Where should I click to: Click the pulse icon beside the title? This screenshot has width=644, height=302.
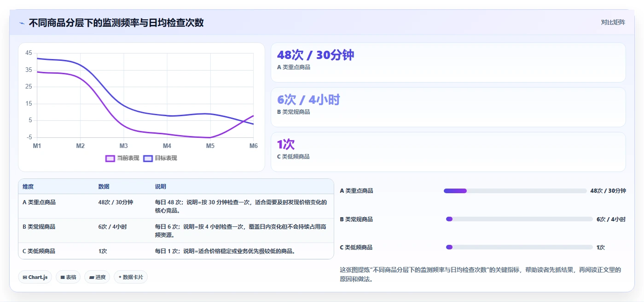click(22, 23)
